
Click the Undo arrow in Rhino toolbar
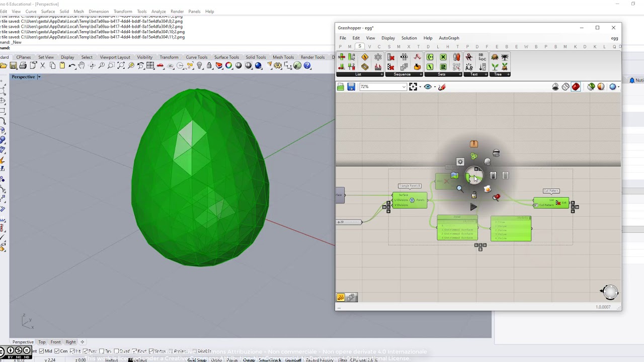tap(72, 65)
